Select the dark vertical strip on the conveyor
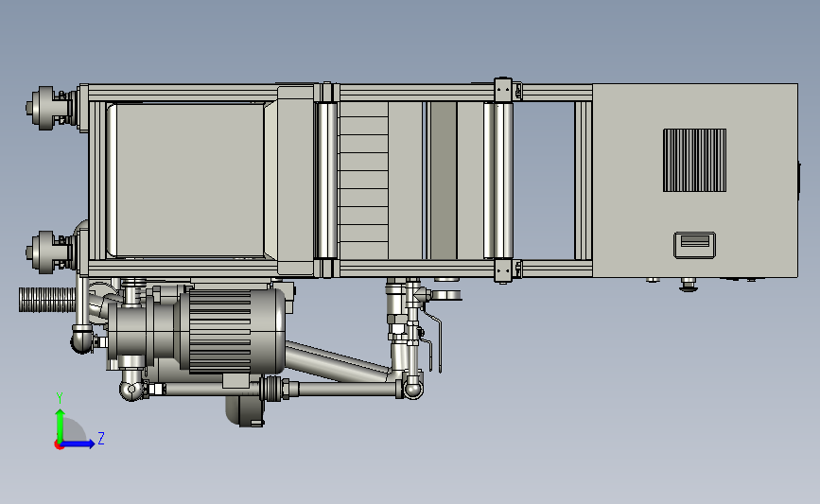 pos(443,181)
